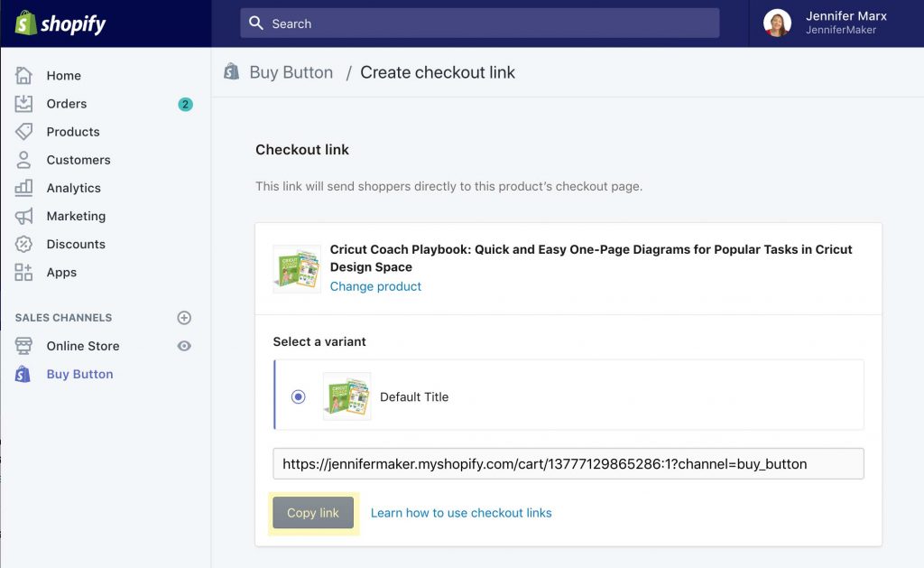
Task: Open Learn how to use checkout links
Action: [461, 513]
